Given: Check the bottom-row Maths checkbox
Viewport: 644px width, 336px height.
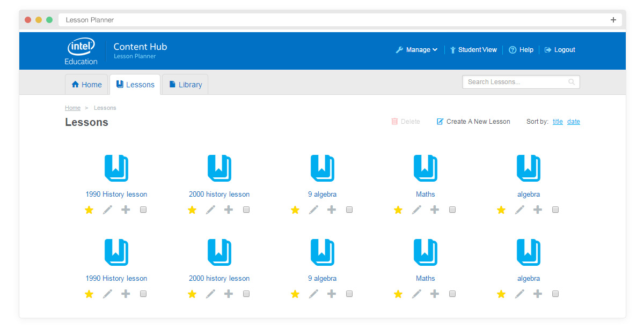Looking at the screenshot, I should click(452, 294).
